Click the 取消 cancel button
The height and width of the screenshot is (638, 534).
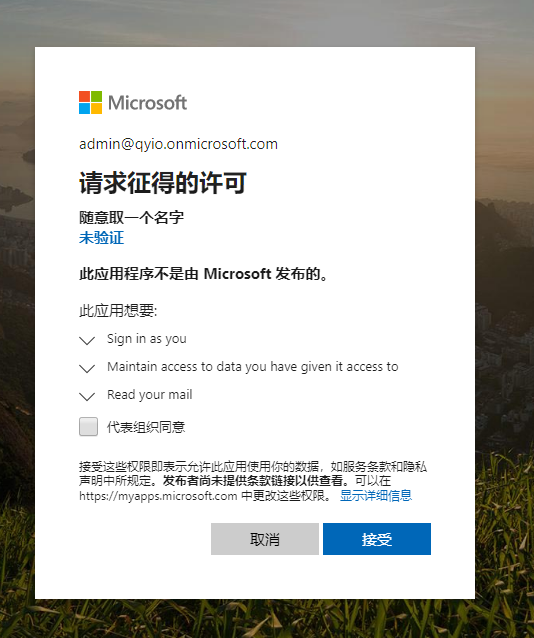click(x=265, y=539)
